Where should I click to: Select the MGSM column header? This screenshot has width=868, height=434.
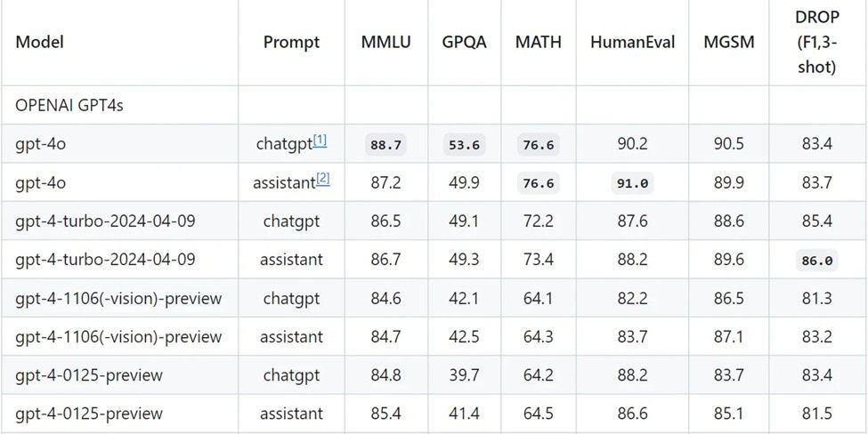click(x=729, y=42)
